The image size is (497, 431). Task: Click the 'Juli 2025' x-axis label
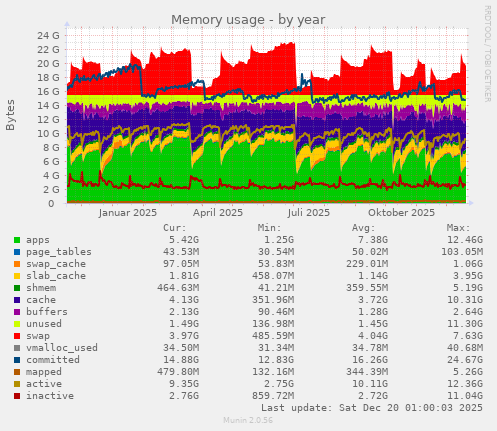(x=309, y=213)
